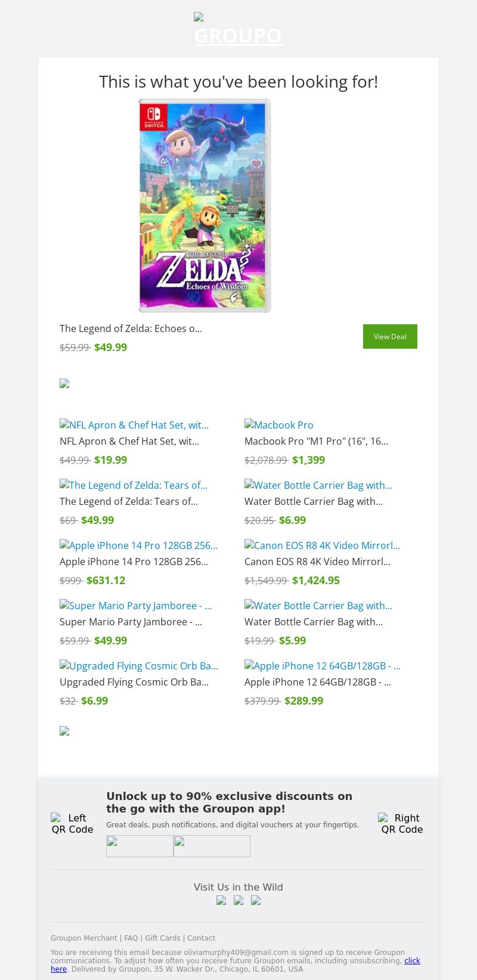View the Super Mario Party Jamboree image link
This screenshot has width=477, height=980.
(x=135, y=606)
